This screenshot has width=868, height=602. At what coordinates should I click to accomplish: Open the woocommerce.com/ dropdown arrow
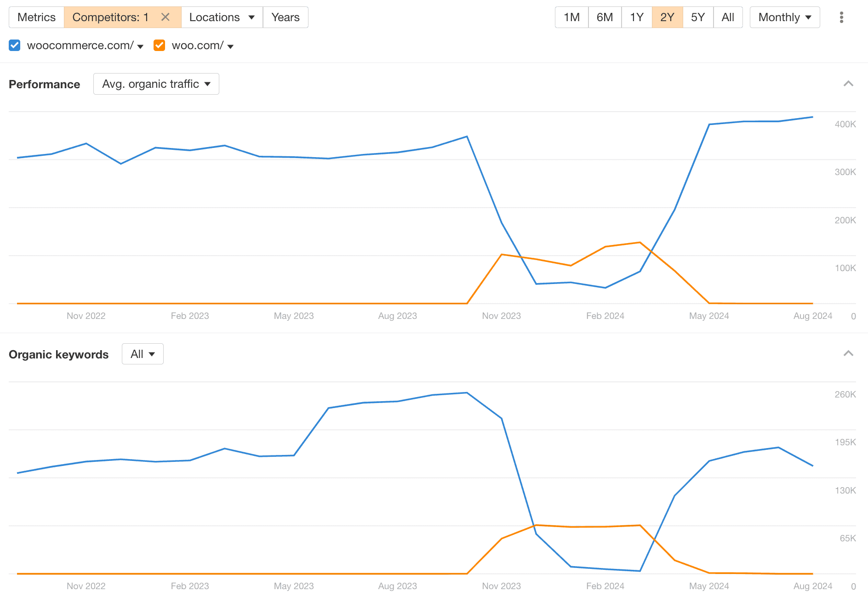tap(140, 46)
